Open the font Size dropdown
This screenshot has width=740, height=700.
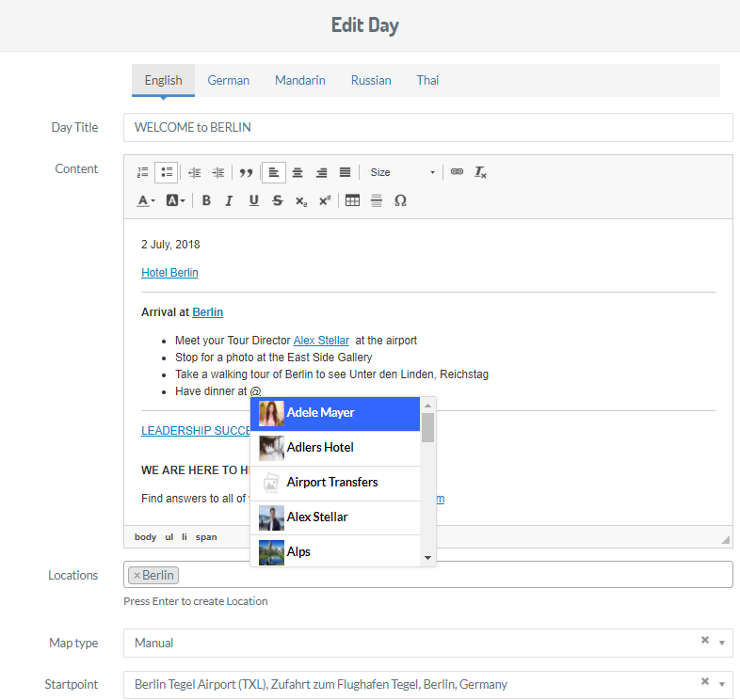[x=403, y=172]
